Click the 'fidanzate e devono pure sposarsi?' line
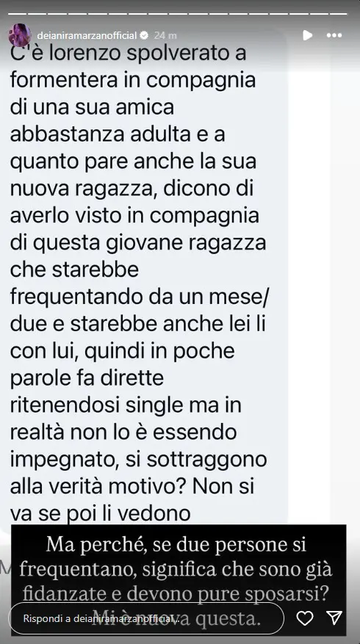Viewport: 360px width, 644px height. [178, 594]
